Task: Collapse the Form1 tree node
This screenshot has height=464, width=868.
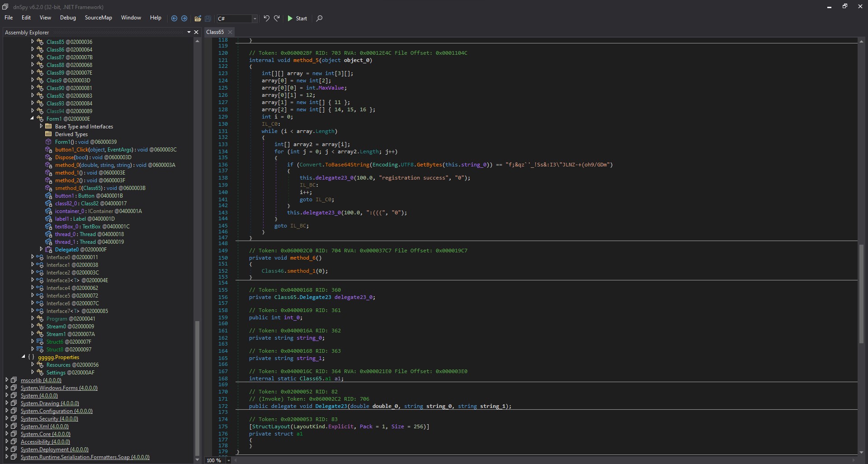Action: (32, 118)
